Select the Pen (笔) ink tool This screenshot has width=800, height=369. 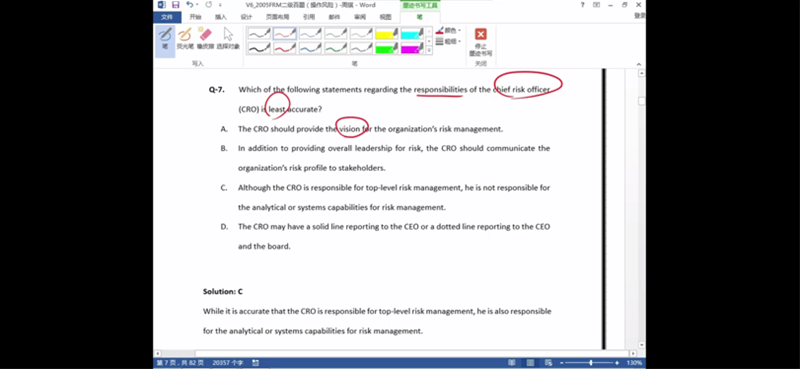(x=165, y=40)
